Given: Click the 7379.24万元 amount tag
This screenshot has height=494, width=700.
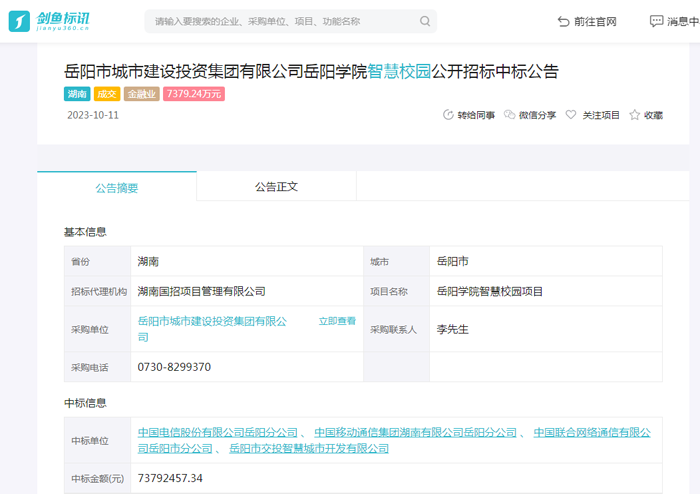Looking at the screenshot, I should click(194, 94).
